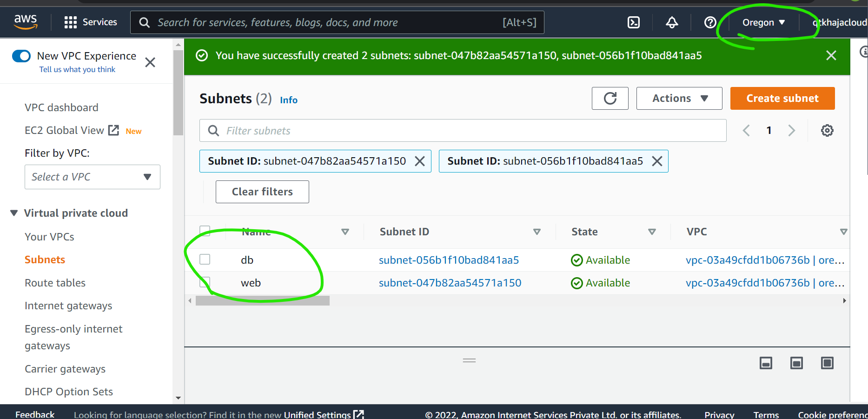Collapse the Virtual private cloud section
This screenshot has height=419, width=868.
(14, 213)
